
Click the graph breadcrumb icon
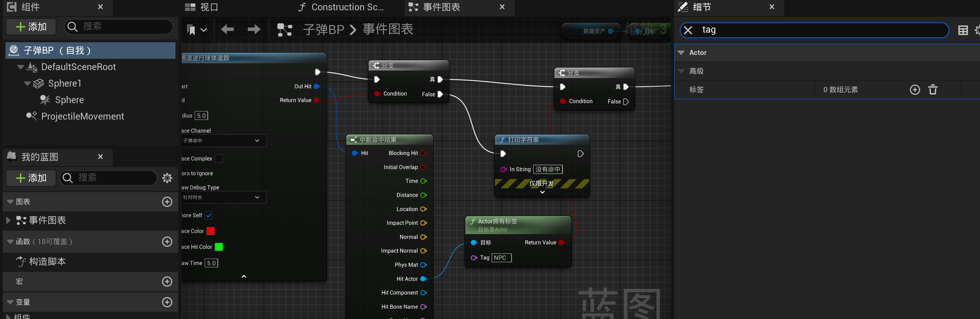pyautogui.click(x=284, y=30)
